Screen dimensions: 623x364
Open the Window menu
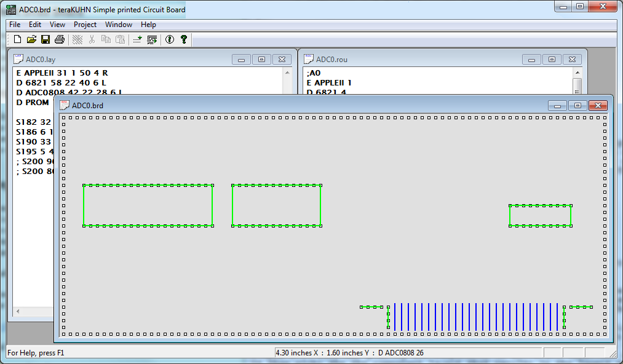(x=118, y=25)
